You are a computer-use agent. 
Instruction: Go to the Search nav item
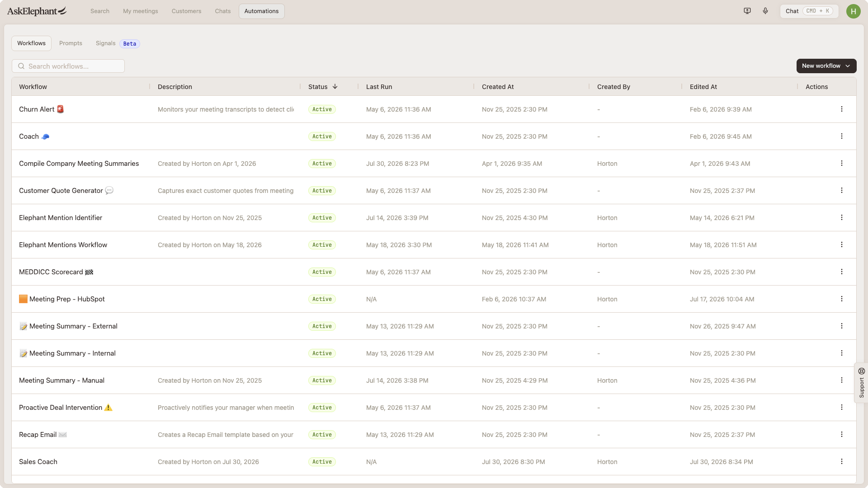(x=100, y=11)
